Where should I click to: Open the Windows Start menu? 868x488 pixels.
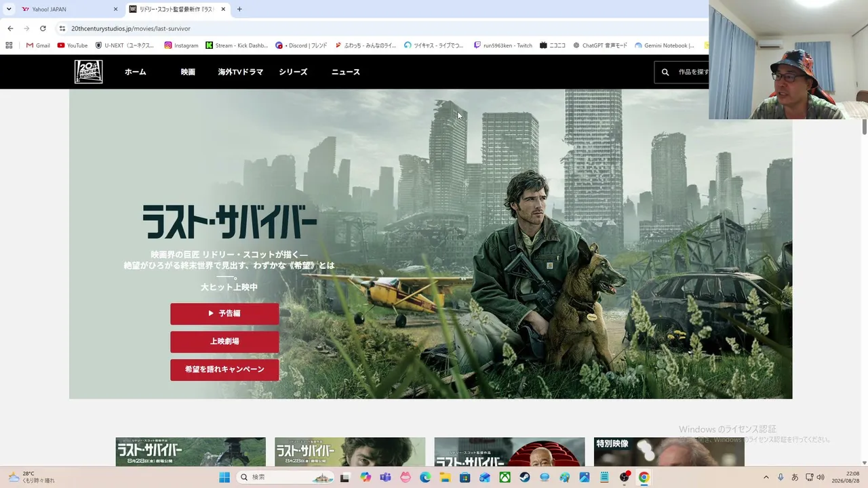224,477
